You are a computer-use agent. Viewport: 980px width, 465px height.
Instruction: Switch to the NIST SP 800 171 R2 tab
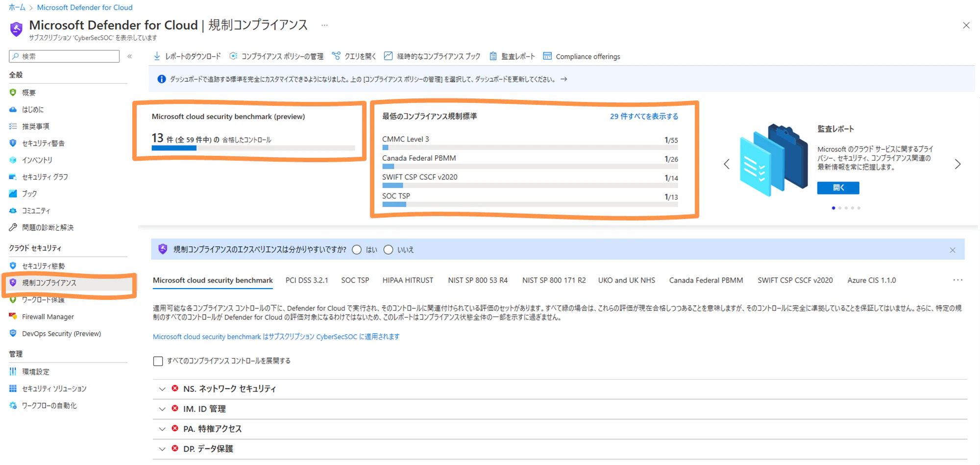[554, 280]
